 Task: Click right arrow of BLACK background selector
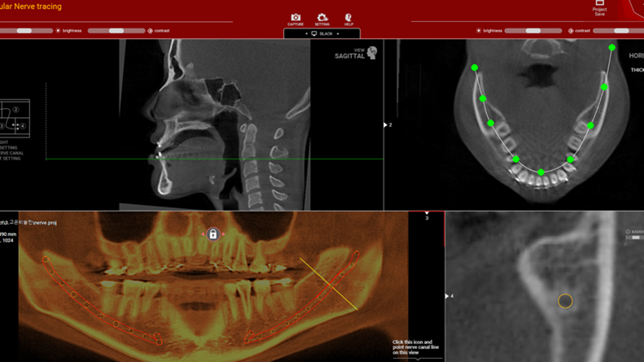point(338,34)
